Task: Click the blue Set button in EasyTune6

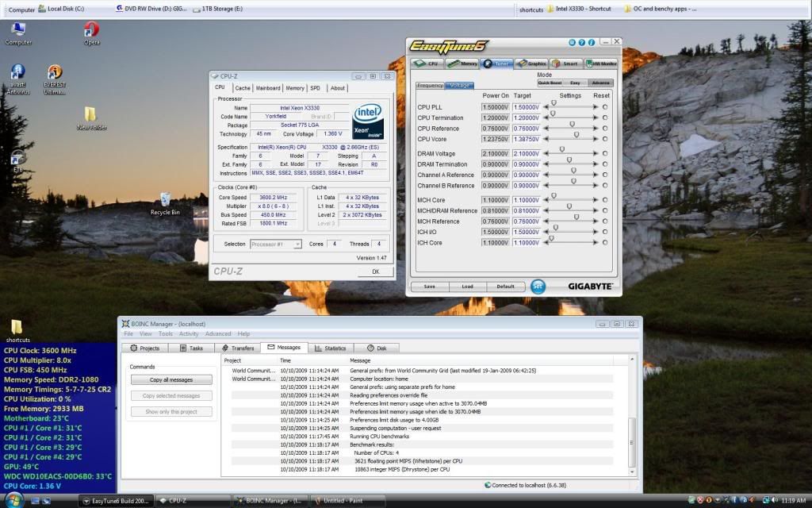Action: pyautogui.click(x=538, y=286)
